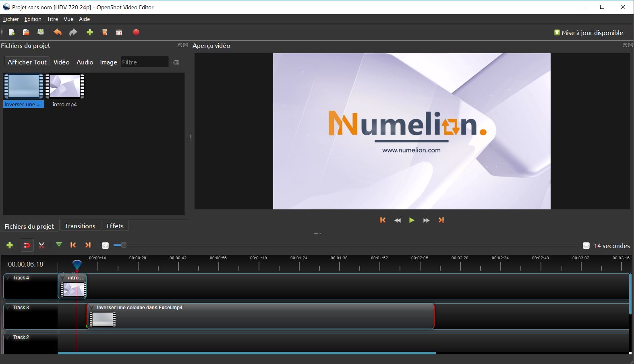The height and width of the screenshot is (364, 634).
Task: Open Track 3 dropdown arrow
Action: pyautogui.click(x=8, y=308)
